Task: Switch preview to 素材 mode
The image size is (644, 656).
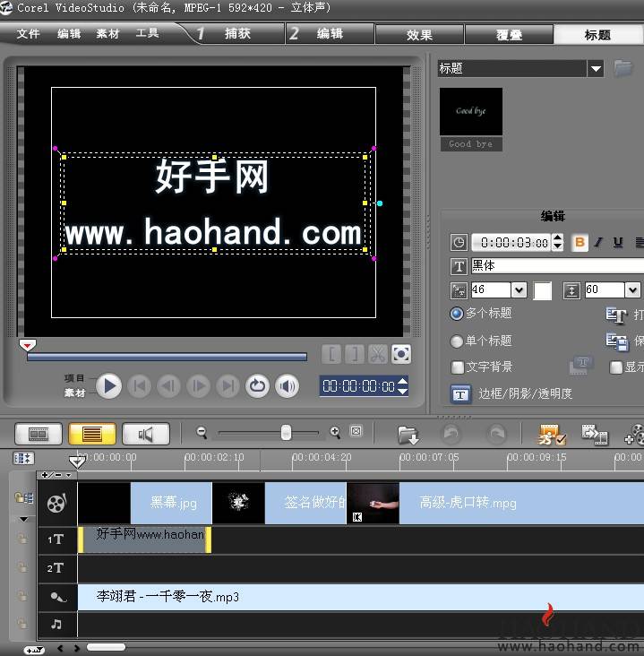Action: 74,393
